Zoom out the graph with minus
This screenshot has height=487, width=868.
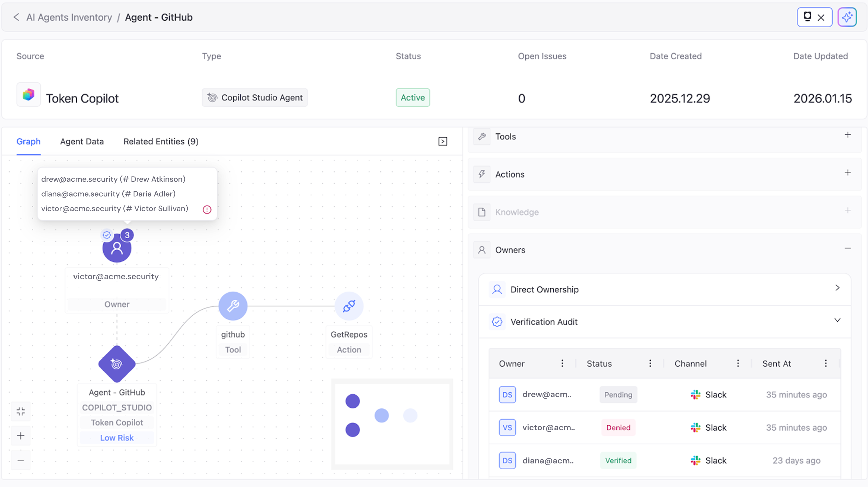pos(21,460)
